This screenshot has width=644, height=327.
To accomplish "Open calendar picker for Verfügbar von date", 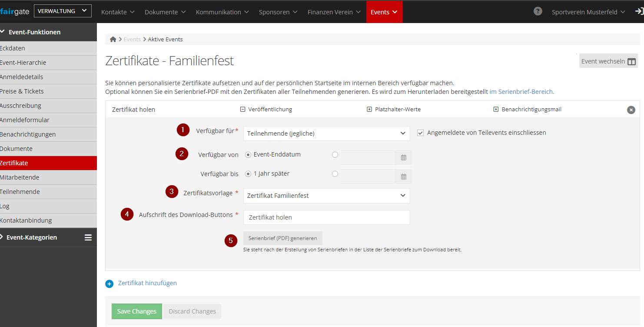I will [x=403, y=157].
